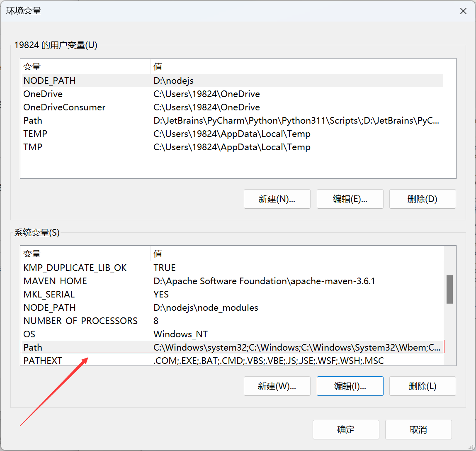Select the TMP user variable

(233, 147)
